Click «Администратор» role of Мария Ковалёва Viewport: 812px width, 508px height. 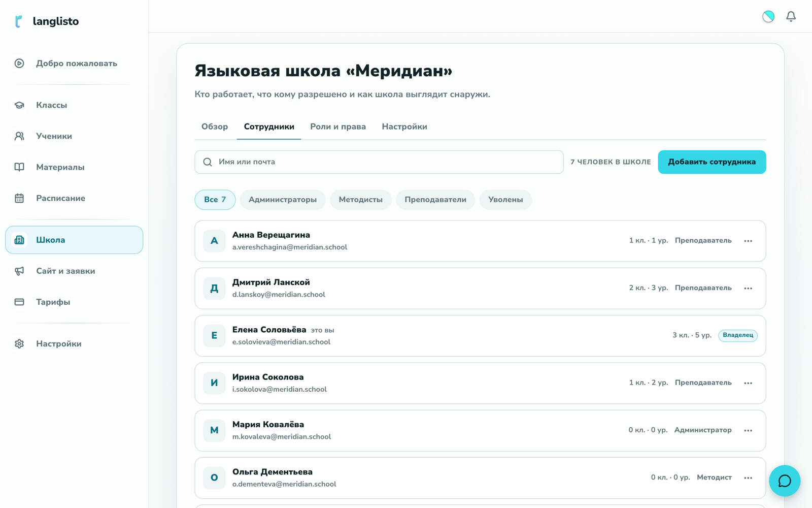tap(703, 430)
